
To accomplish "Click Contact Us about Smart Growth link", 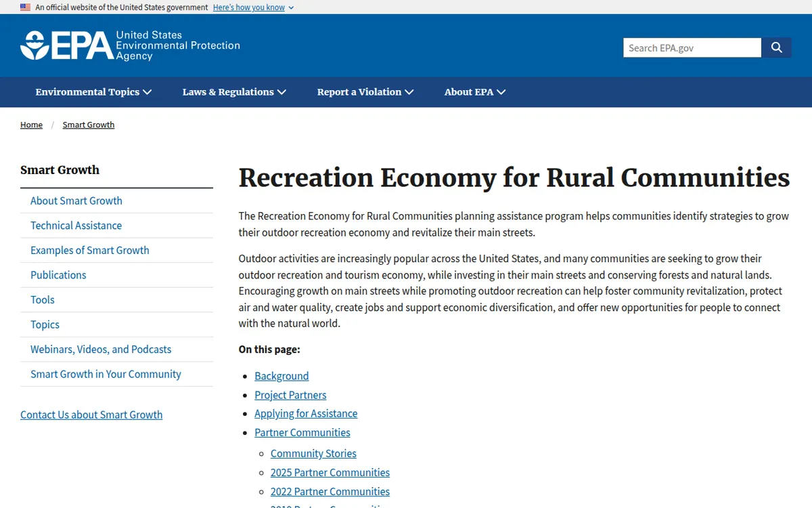I will tap(91, 415).
